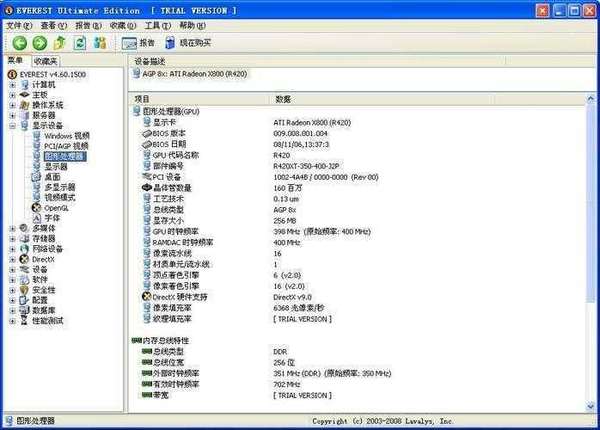Expand the 主板 tree node
This screenshot has height=430, width=600.
pos(12,95)
